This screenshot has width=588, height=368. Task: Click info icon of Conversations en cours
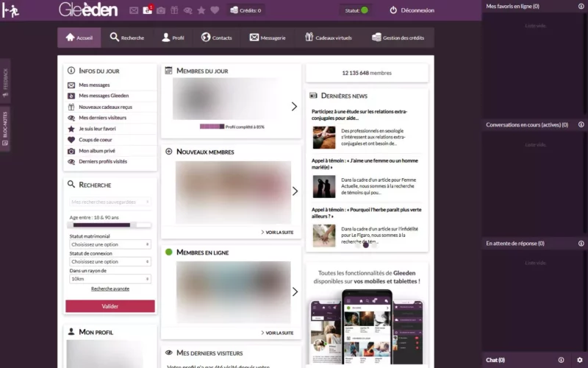point(581,124)
